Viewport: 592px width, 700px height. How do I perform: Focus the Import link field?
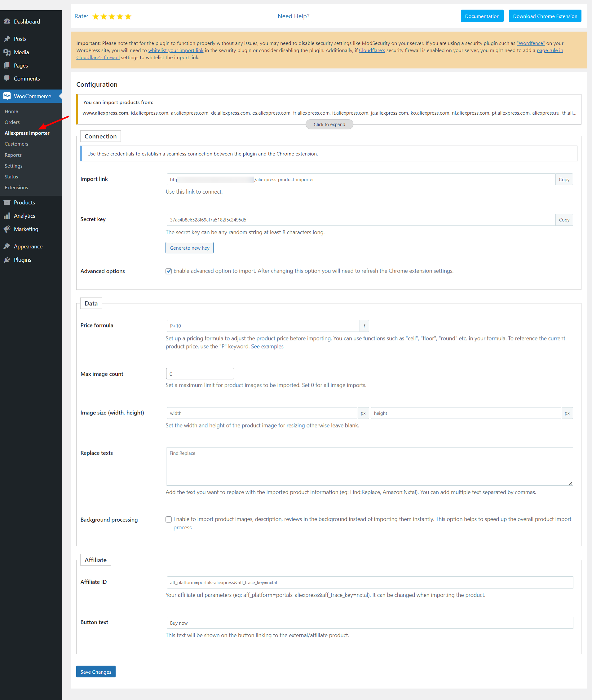coord(361,179)
